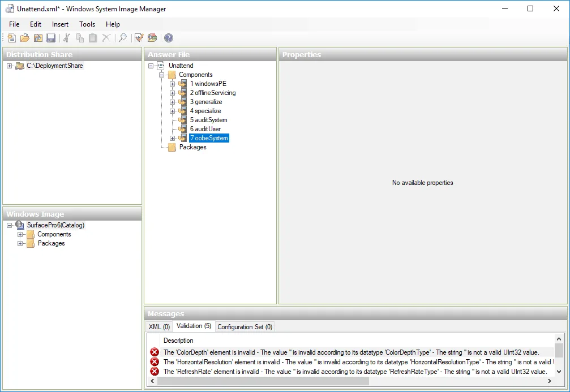Click the 4 specialize pass icon
Screen dimensions: 570x392
[182, 111]
